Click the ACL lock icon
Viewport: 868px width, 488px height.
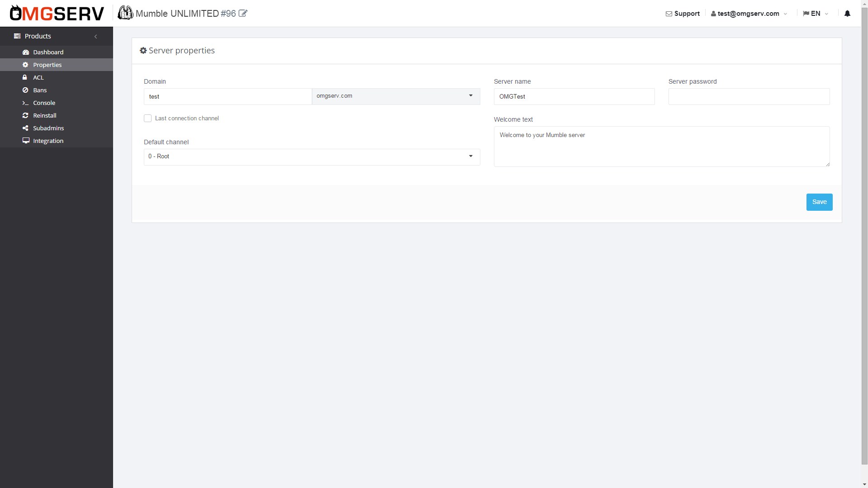coord(25,77)
